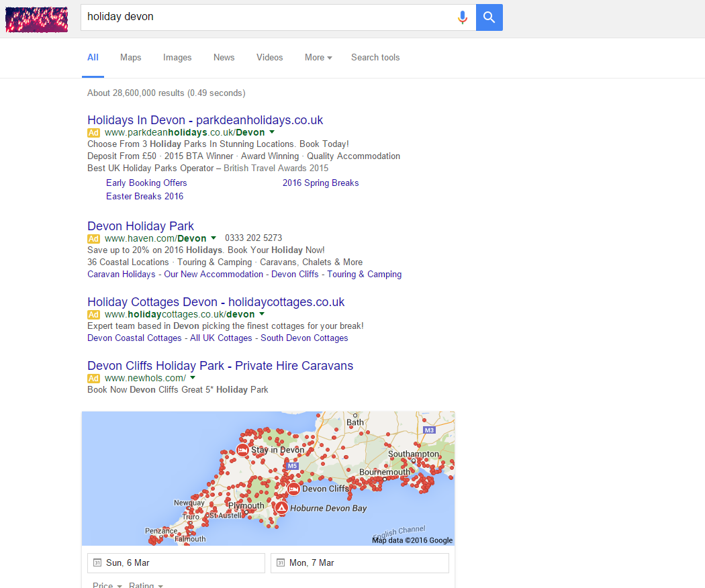This screenshot has height=588, width=705.
Task: Open Holidays In Devon parkdeanholidays ad title
Action: [x=205, y=120]
